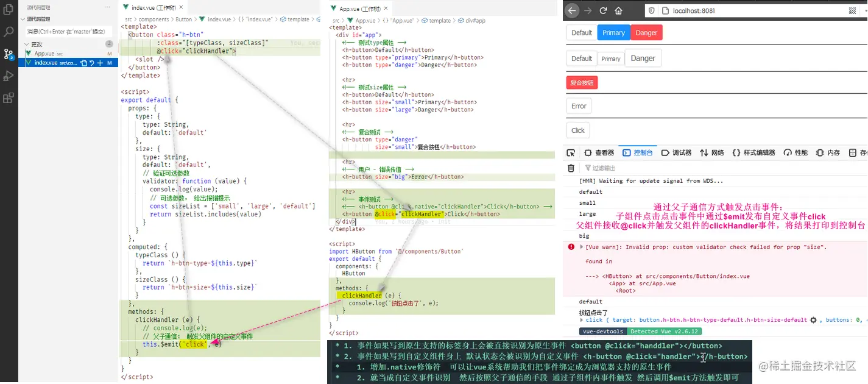Click the components breadcrumb in index.vue editor
This screenshot has height=384, width=868.
pos(153,20)
